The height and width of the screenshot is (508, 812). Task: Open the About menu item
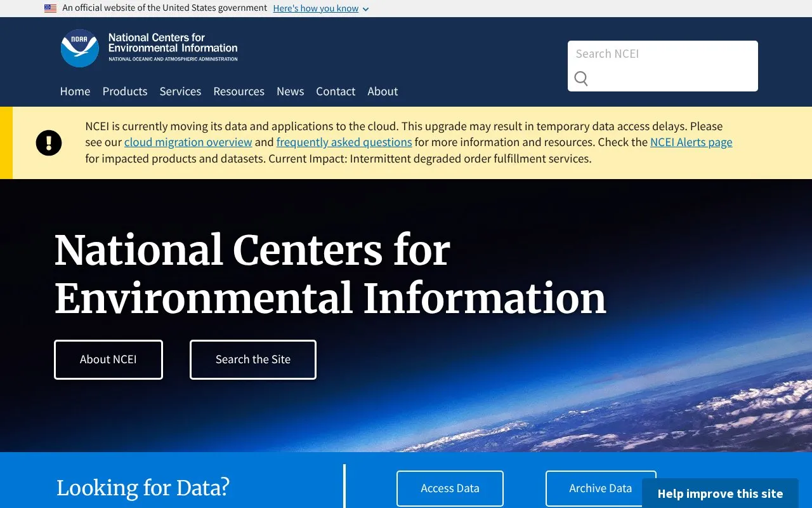tap(383, 91)
